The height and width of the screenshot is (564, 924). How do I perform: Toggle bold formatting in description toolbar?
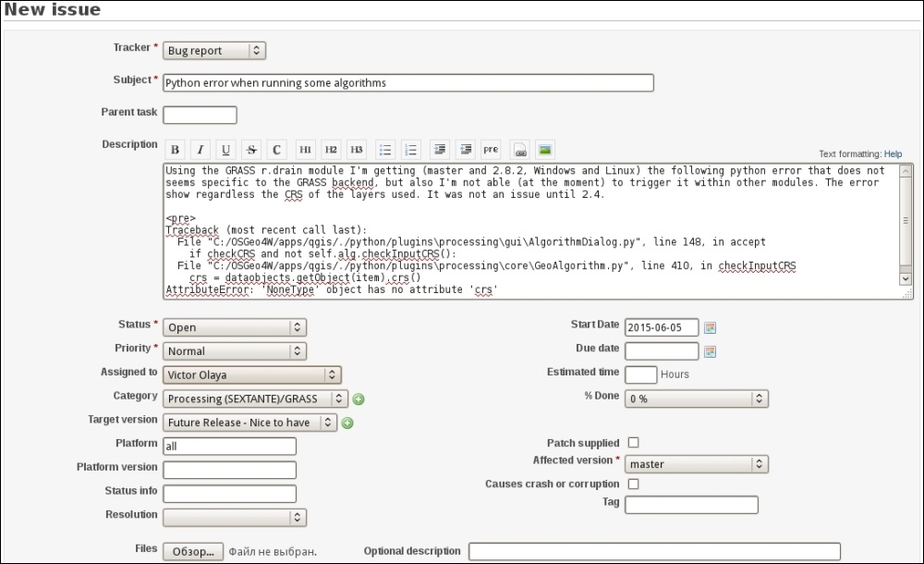click(x=175, y=150)
